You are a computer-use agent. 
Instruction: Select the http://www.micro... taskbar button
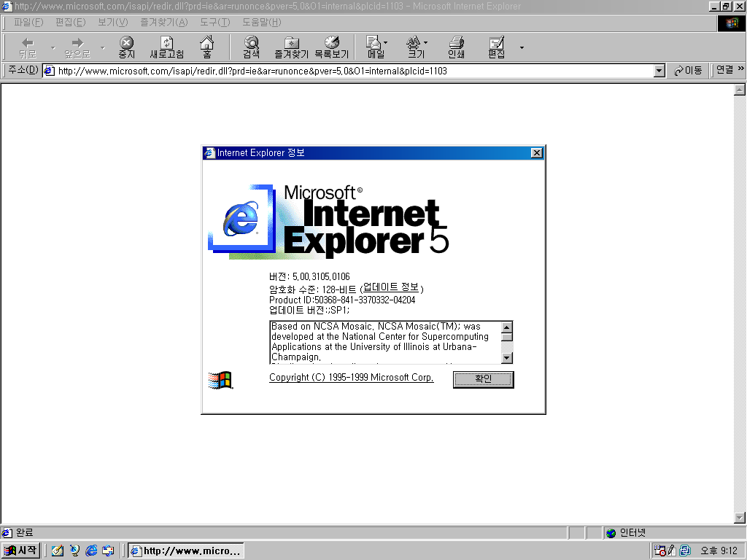click(x=186, y=551)
